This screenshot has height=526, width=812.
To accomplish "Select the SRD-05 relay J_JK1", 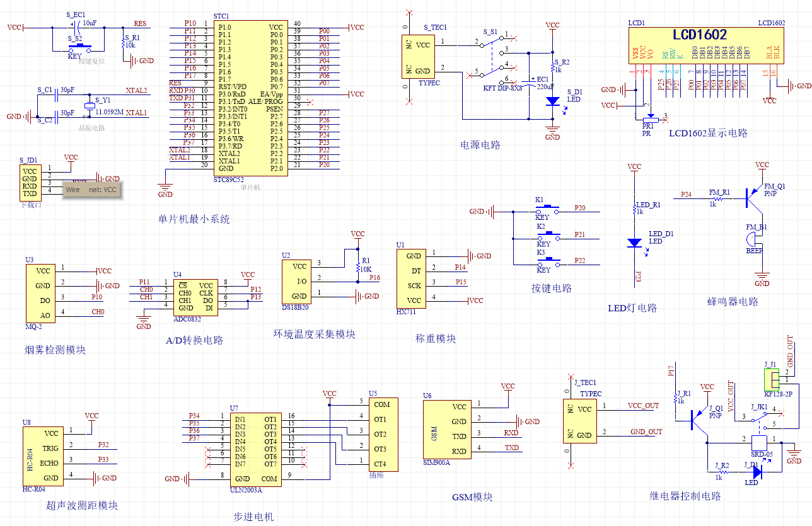I will [761, 433].
